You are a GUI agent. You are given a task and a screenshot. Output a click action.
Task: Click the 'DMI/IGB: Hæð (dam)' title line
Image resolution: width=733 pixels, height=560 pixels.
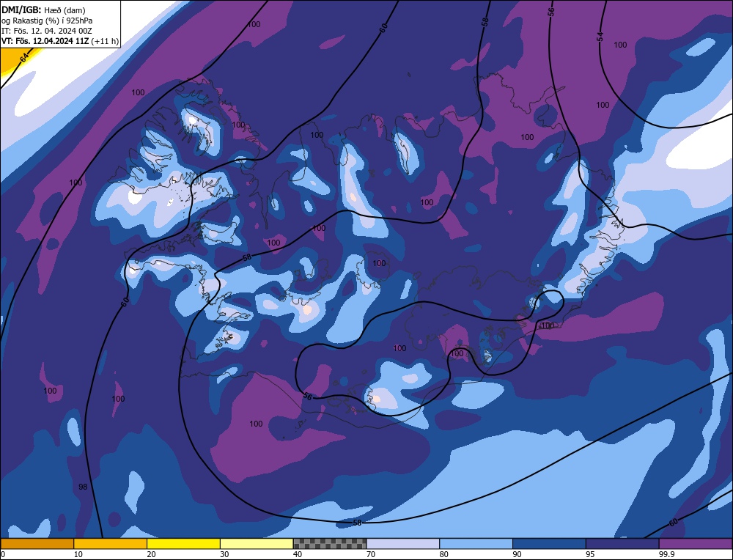coord(43,10)
